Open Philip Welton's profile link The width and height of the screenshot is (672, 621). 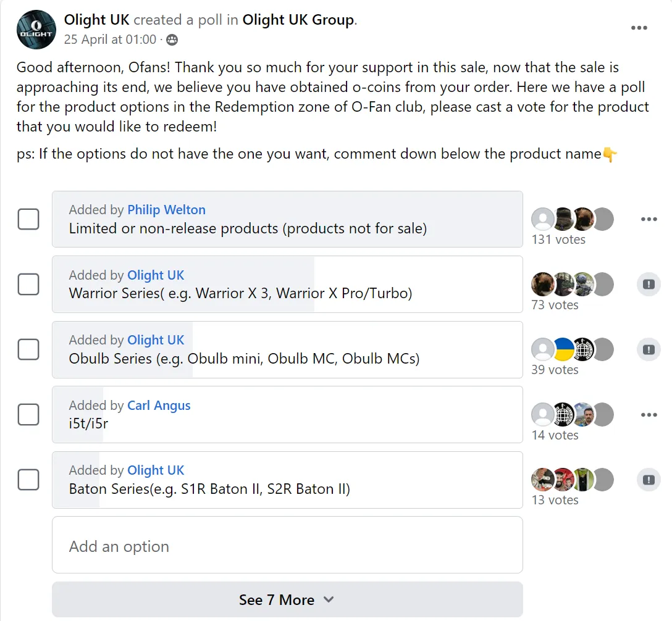coord(166,210)
